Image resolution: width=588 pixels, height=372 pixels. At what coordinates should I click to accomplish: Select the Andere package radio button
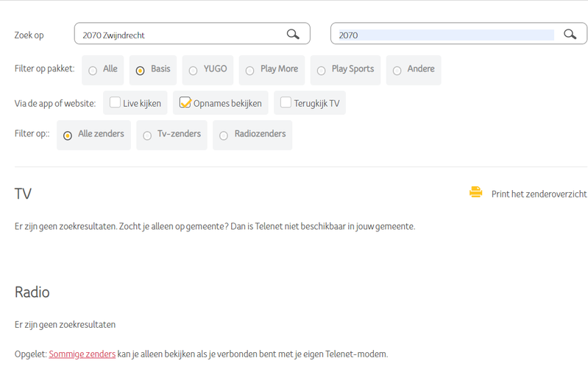tap(397, 71)
